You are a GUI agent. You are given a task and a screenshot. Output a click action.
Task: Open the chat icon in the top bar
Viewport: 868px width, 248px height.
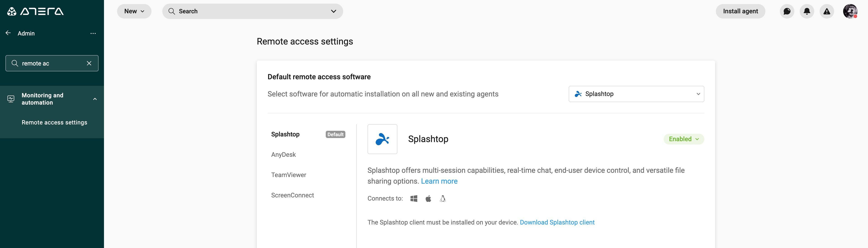(x=787, y=11)
